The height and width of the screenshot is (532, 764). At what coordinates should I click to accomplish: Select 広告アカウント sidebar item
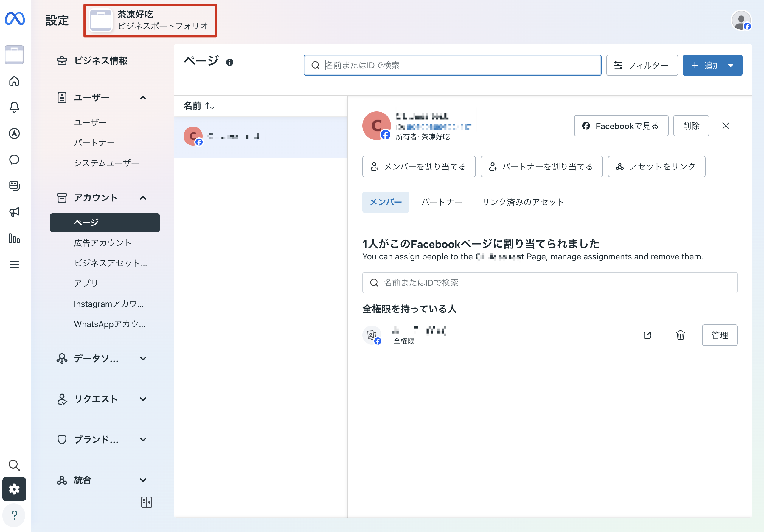(103, 243)
